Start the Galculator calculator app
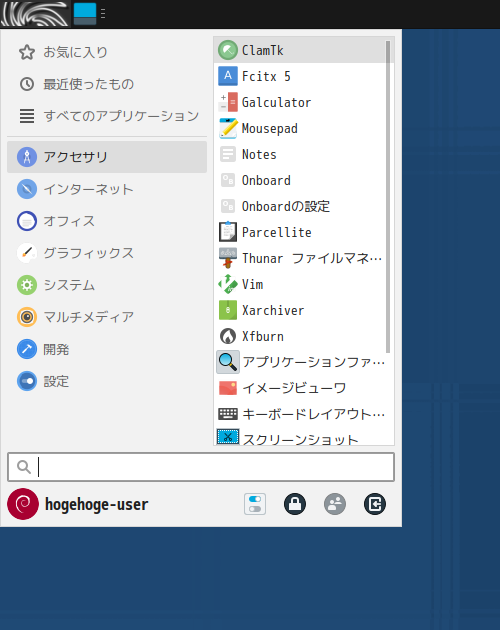 click(303, 102)
